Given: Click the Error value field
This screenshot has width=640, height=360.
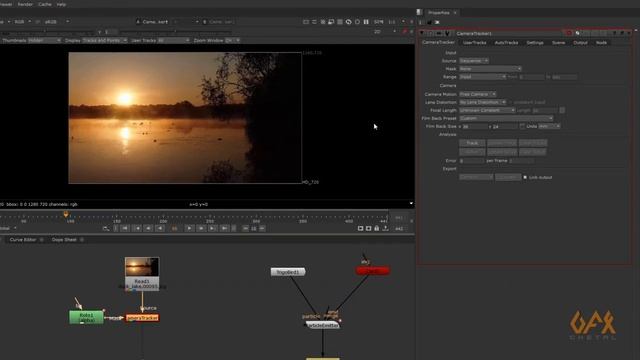Looking at the screenshot, I should (471, 161).
